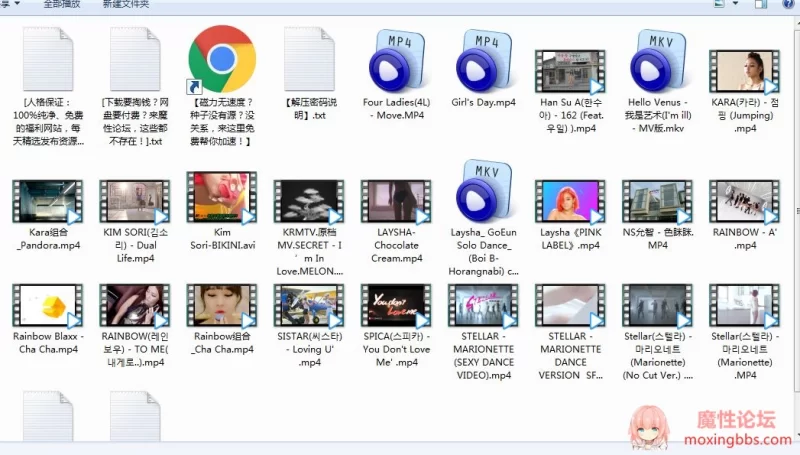
Task: Select the 【解压密码说明】.txt document icon
Action: click(309, 59)
